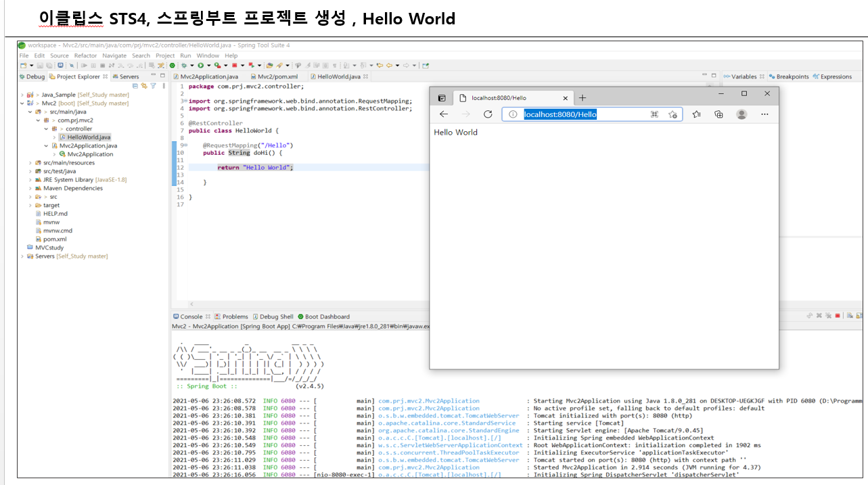Open the Run menu
Viewport: 868px width, 485px height.
click(185, 55)
